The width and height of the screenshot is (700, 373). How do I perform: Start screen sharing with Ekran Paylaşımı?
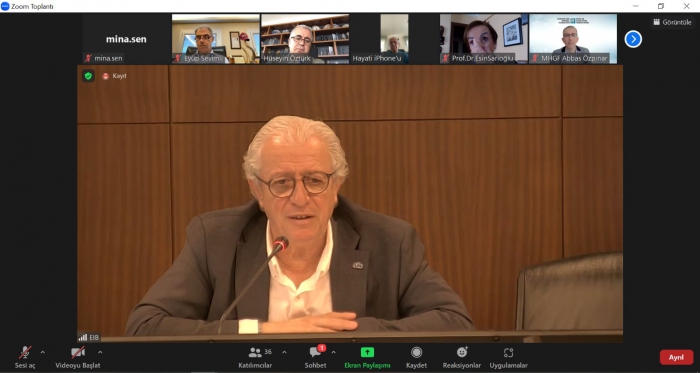(x=367, y=352)
